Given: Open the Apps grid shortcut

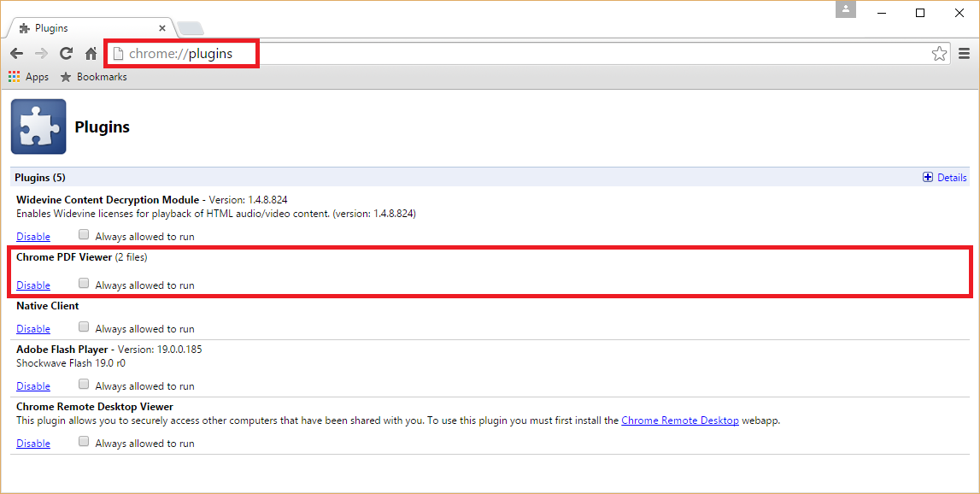Looking at the screenshot, I should click(29, 77).
